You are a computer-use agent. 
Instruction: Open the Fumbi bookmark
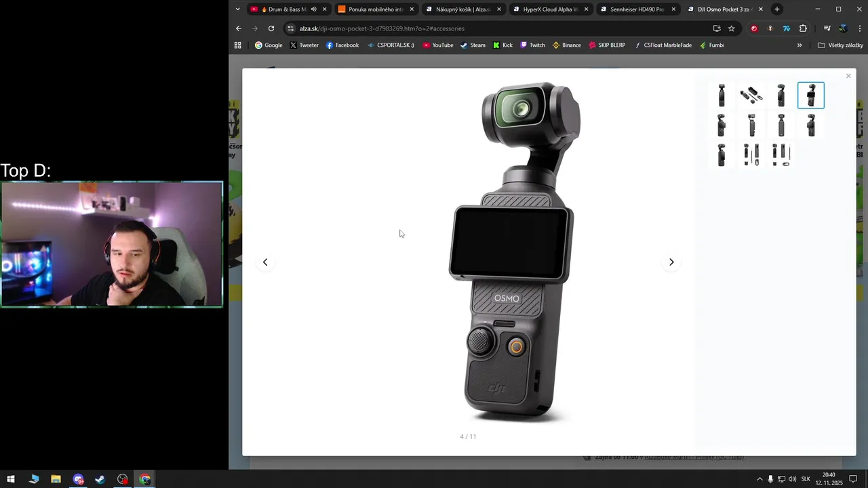click(712, 45)
